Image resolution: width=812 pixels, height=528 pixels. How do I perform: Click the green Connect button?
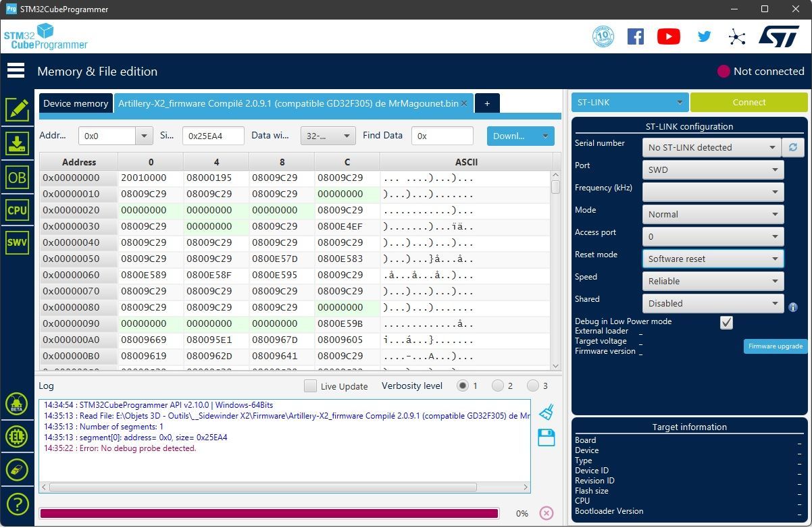(x=748, y=102)
